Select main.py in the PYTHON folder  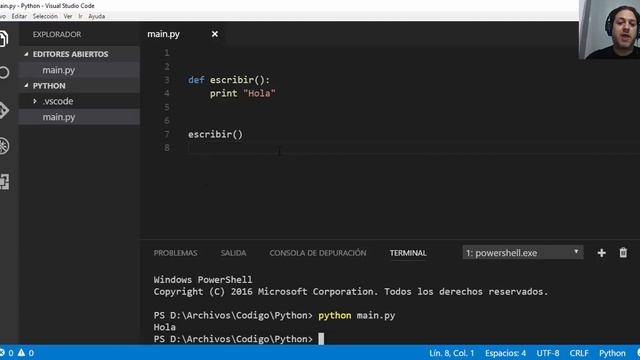pyautogui.click(x=80, y=117)
